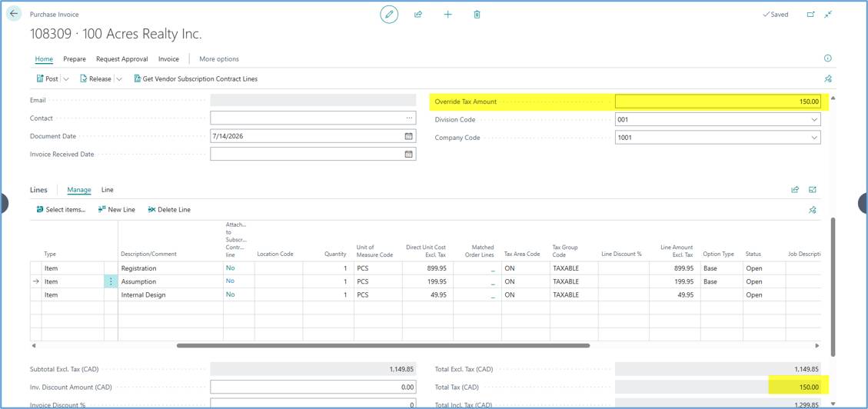Click the share icon in the page header
868x409 pixels.
(x=418, y=15)
